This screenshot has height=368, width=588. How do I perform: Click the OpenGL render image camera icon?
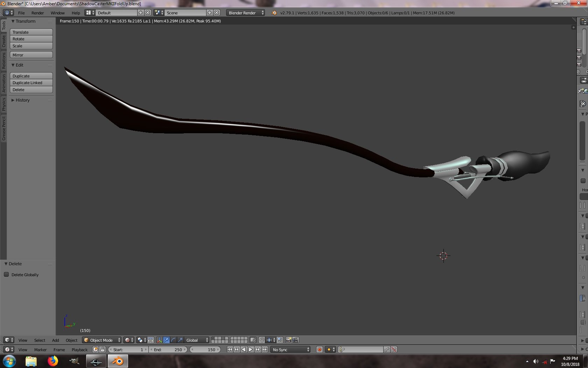(289, 340)
